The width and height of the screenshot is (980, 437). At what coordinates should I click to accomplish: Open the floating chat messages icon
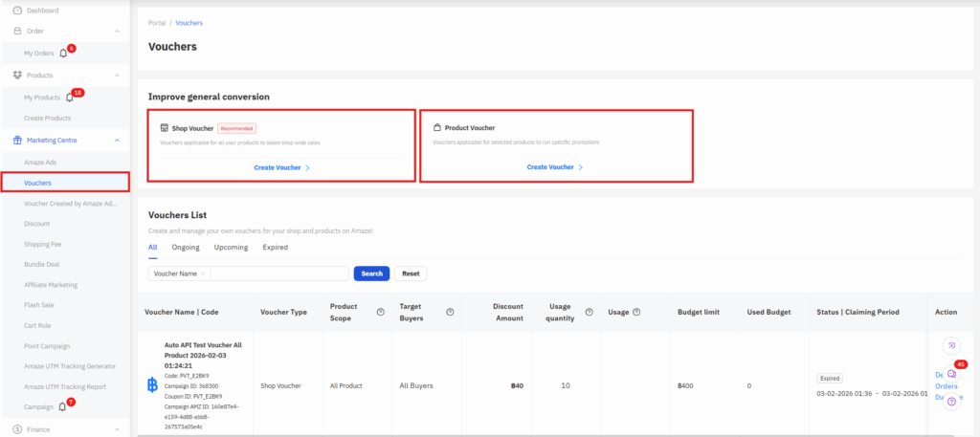coord(951,374)
